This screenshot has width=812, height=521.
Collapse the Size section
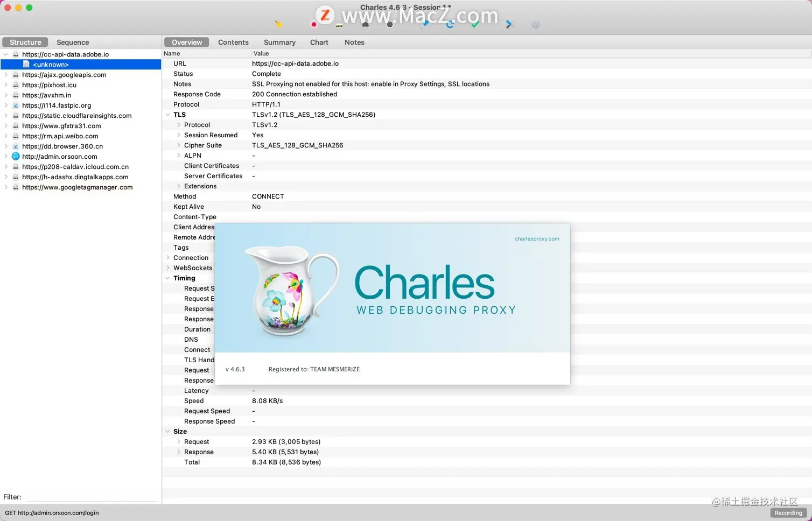(x=168, y=432)
